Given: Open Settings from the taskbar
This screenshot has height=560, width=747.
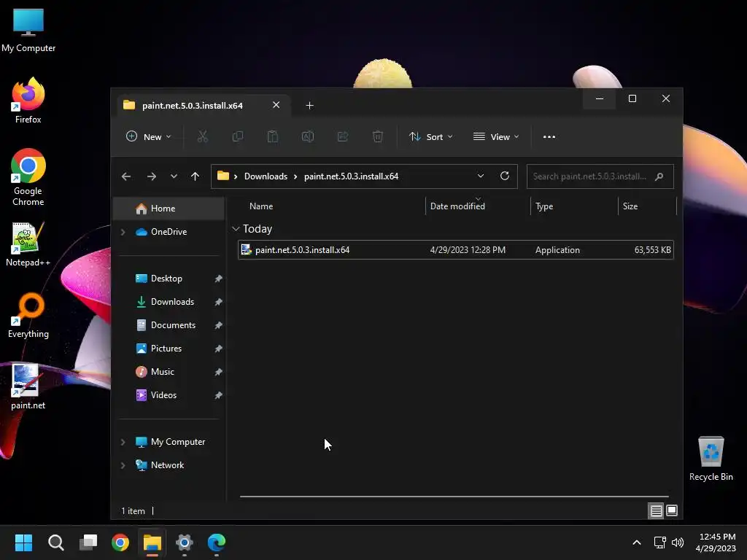Looking at the screenshot, I should point(185,542).
